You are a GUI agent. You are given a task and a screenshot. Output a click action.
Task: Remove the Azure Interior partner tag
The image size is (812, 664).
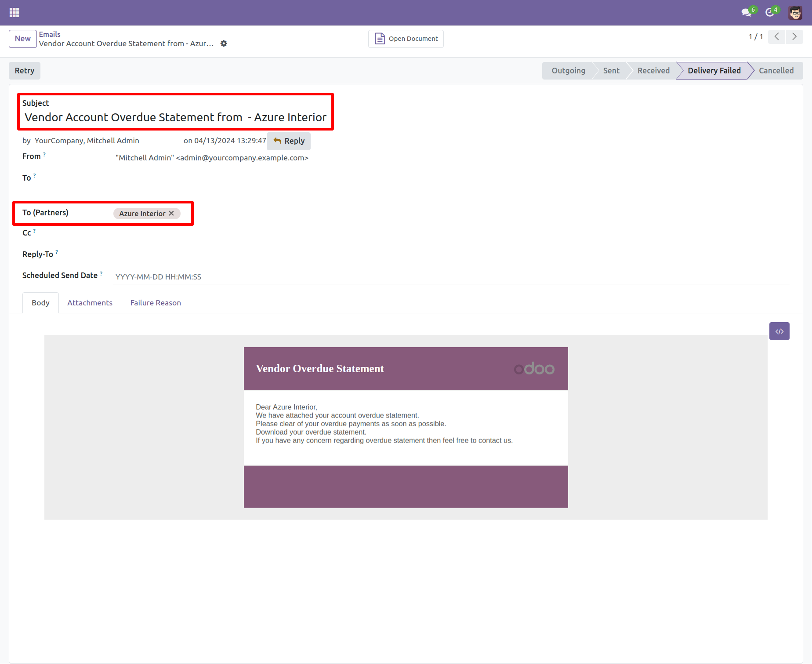click(172, 213)
